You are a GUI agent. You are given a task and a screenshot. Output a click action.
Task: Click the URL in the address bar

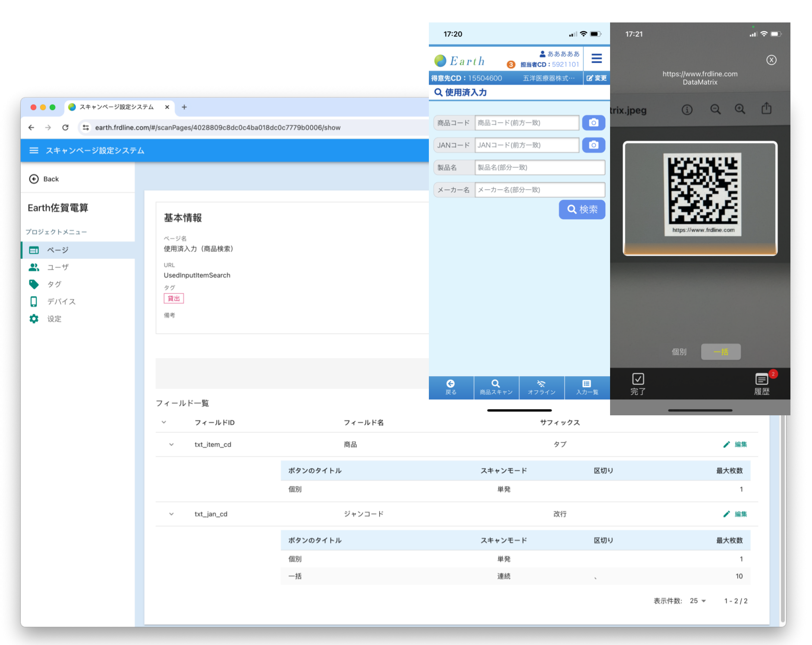(x=218, y=128)
